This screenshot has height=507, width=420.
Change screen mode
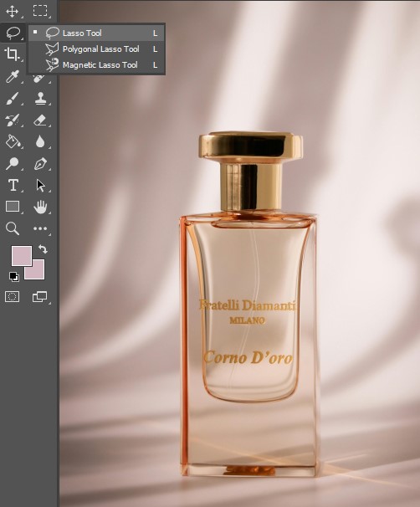(x=40, y=296)
